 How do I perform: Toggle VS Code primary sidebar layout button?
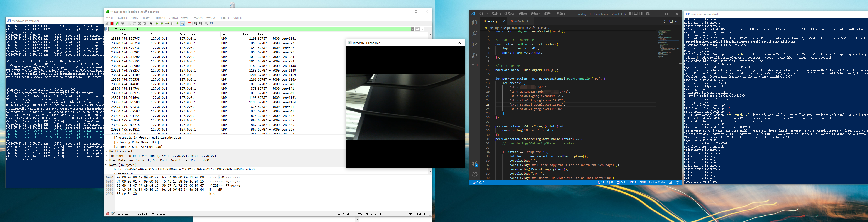pos(631,14)
